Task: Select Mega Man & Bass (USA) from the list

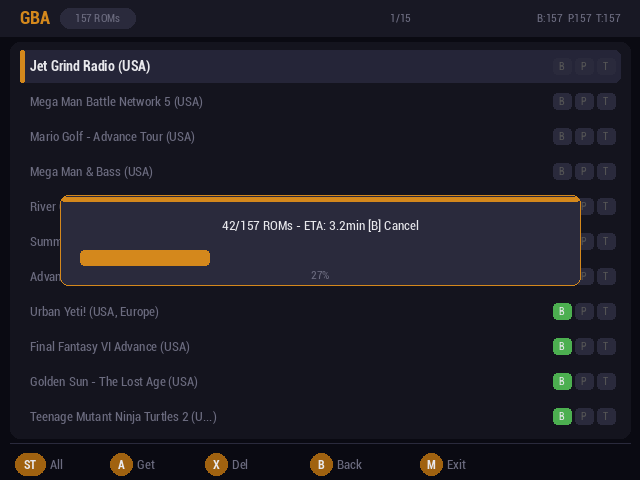Action: [x=91, y=171]
